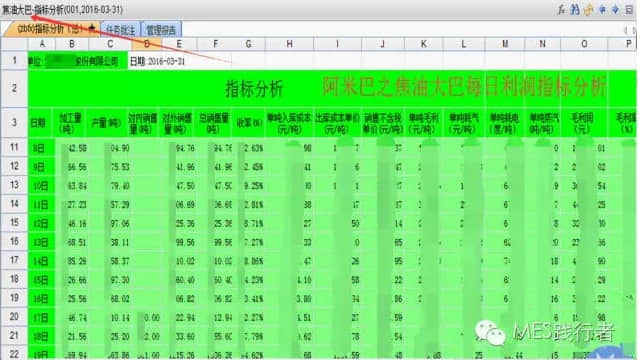Click the 38.11 cell in row 16
This screenshot has height=360, width=642.
[110, 242]
